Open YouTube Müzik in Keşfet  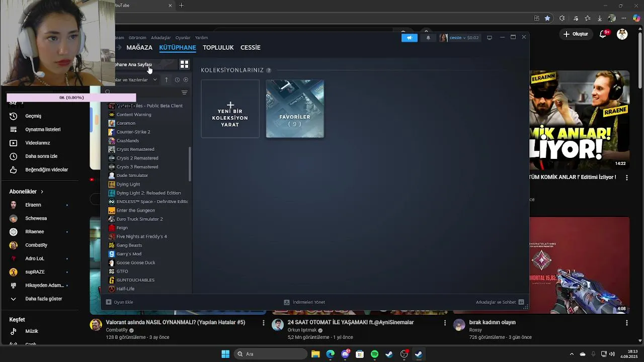[x=32, y=331]
